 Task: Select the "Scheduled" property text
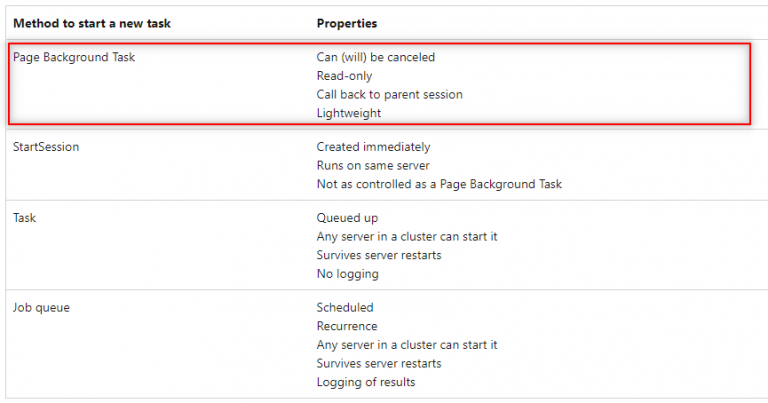click(x=345, y=307)
